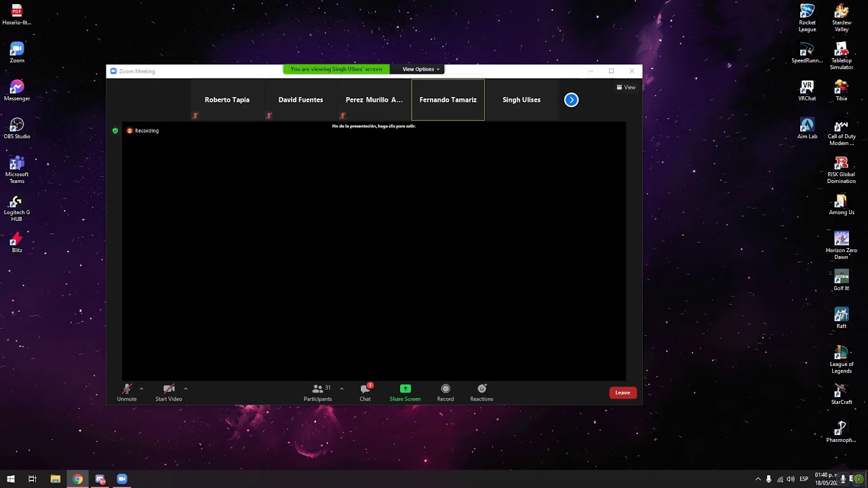The width and height of the screenshot is (868, 488).
Task: Change the ESP input language
Action: (x=804, y=479)
